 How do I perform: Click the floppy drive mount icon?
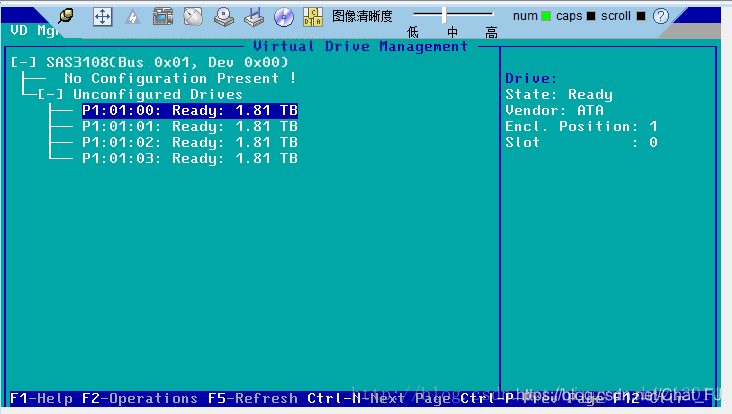tap(254, 17)
